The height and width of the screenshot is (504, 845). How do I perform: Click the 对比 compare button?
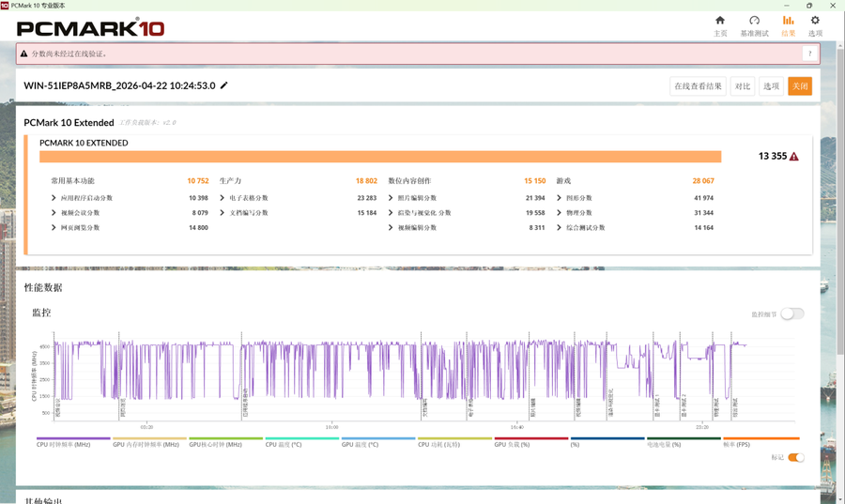[743, 86]
